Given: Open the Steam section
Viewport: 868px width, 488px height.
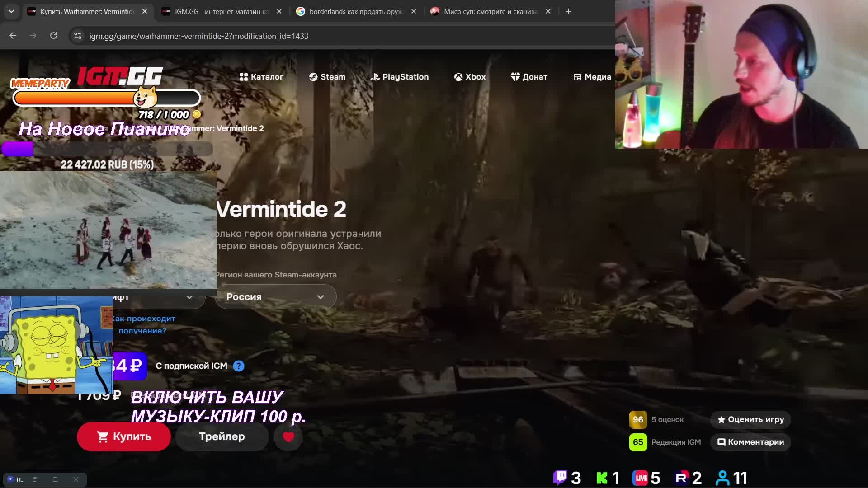Looking at the screenshot, I should click(x=327, y=77).
